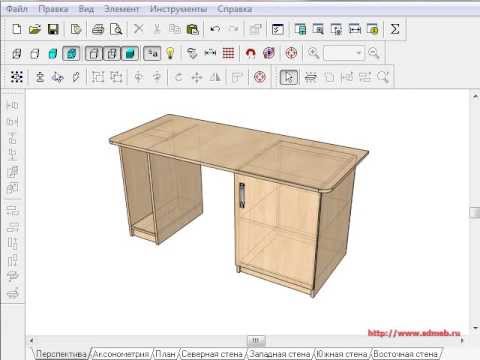Click the New document icon
Screen dimensions: 480x360
click(x=17, y=29)
